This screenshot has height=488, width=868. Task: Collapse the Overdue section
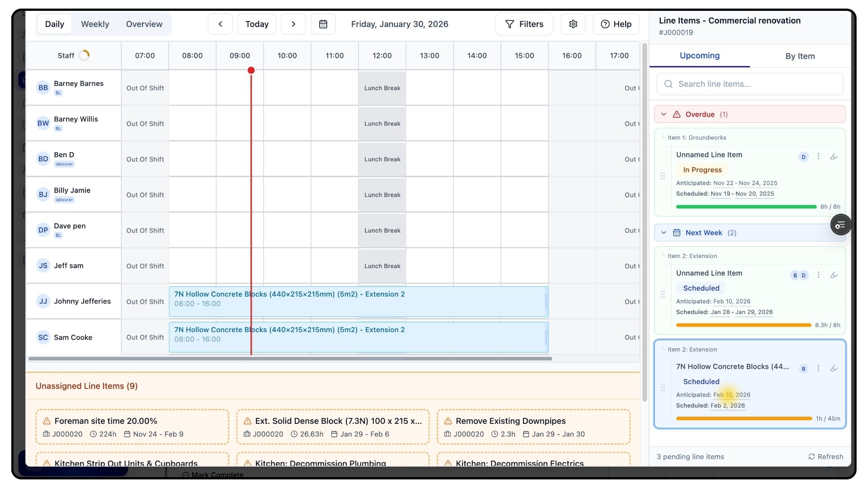coord(664,114)
